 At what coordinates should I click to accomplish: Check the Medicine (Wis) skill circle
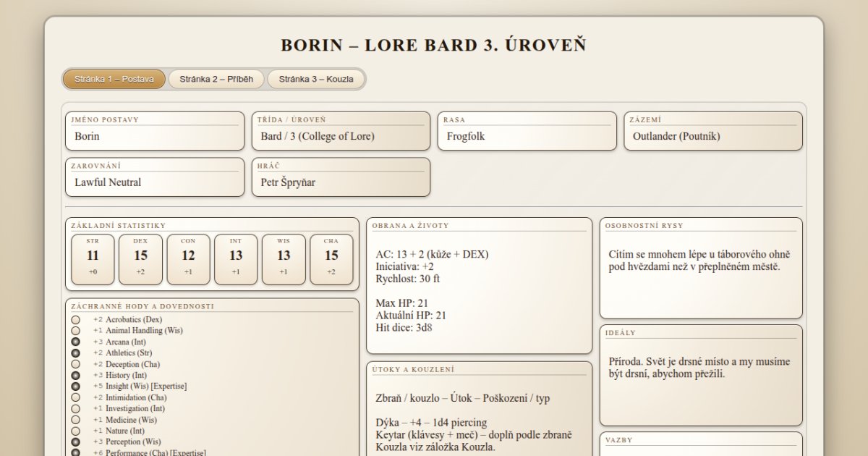click(x=75, y=420)
